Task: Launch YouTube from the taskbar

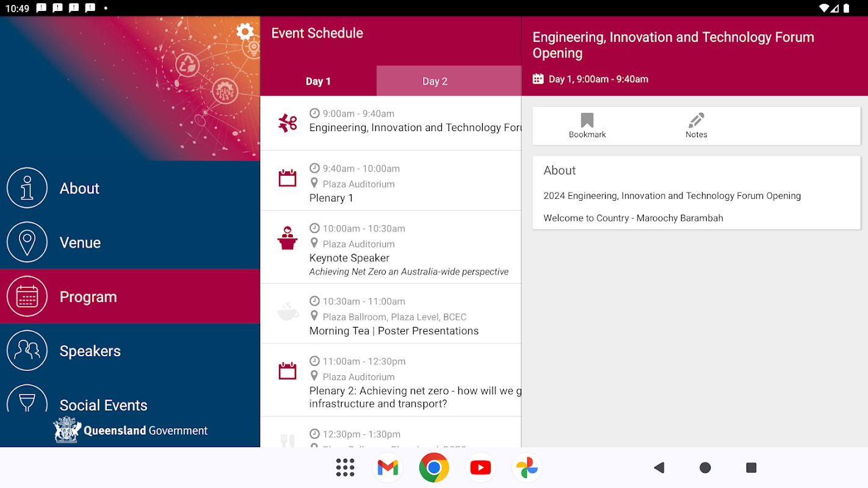Action: [x=480, y=468]
